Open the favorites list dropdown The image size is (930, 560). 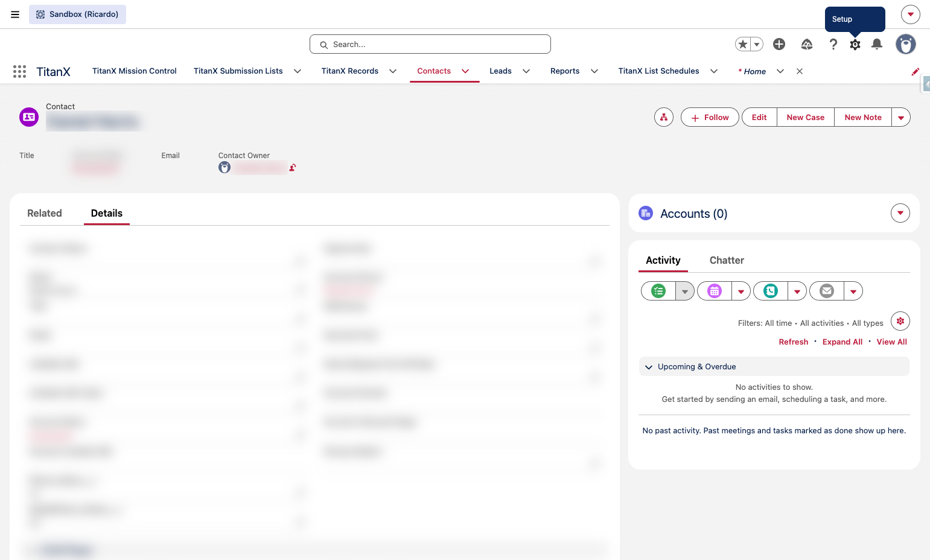pos(757,44)
